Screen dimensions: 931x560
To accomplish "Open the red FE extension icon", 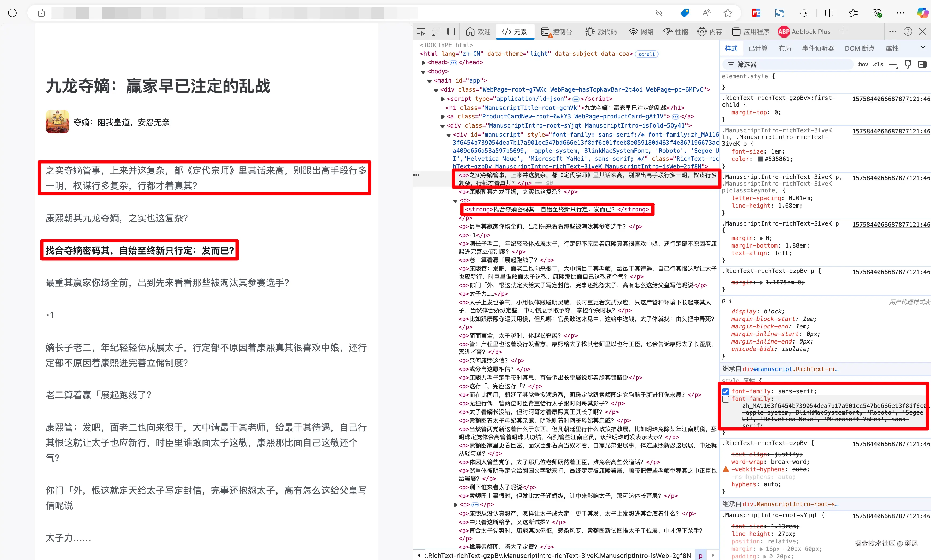I will tap(756, 13).
